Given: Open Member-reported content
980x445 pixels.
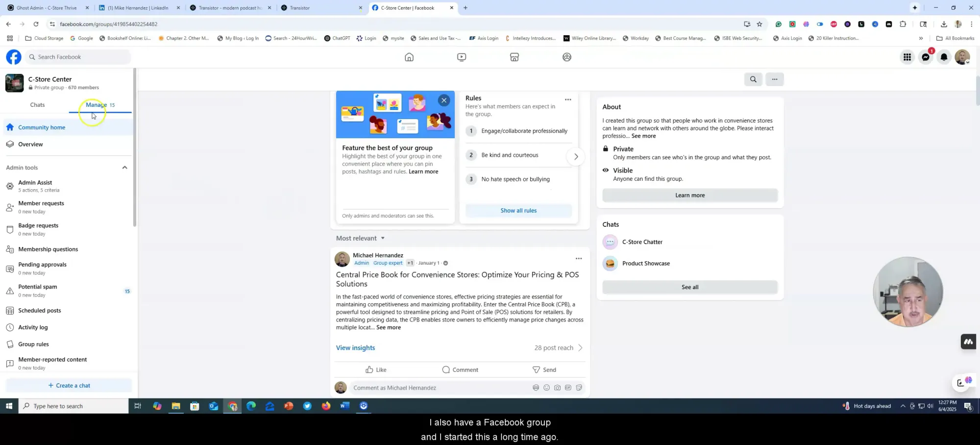Looking at the screenshot, I should 69,364.
